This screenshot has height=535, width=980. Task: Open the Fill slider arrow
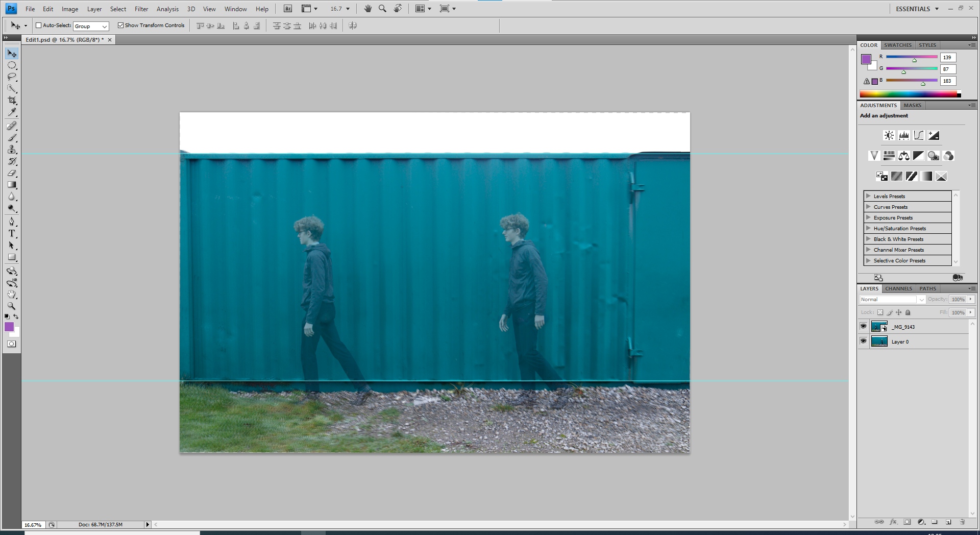click(x=971, y=312)
